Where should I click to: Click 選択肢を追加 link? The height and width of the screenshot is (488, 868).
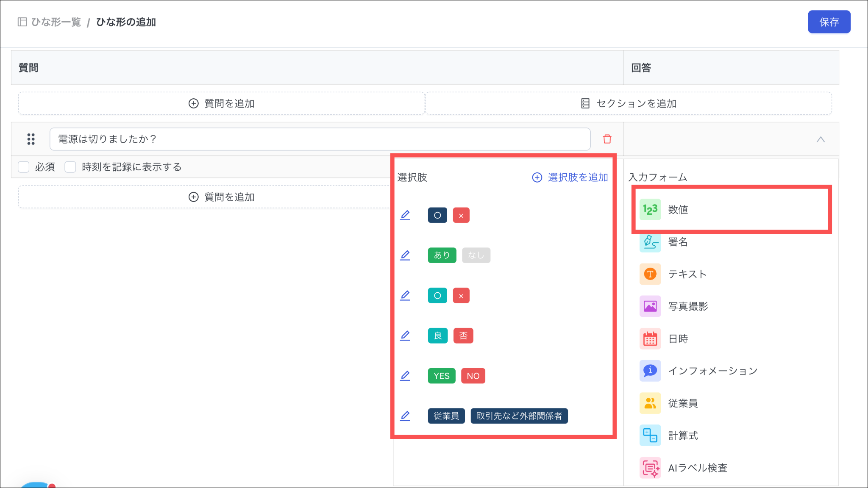click(x=570, y=177)
